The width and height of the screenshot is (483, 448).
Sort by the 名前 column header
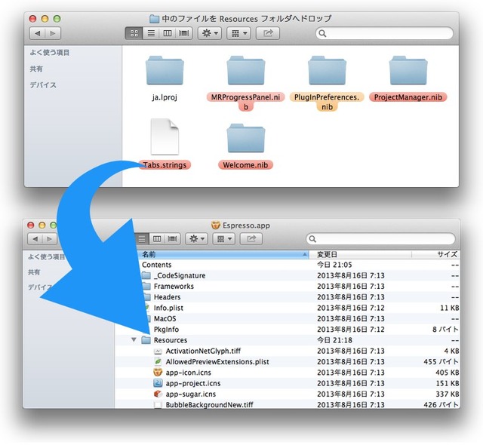[223, 255]
